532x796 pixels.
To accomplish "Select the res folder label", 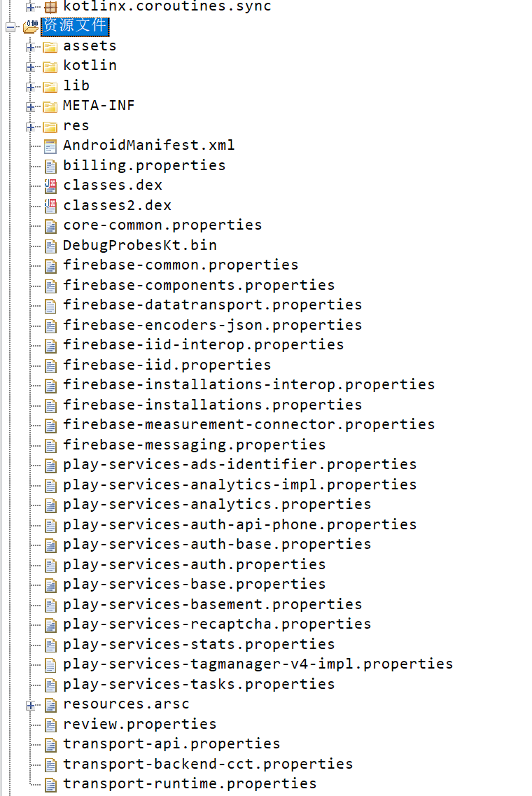I will 76,126.
